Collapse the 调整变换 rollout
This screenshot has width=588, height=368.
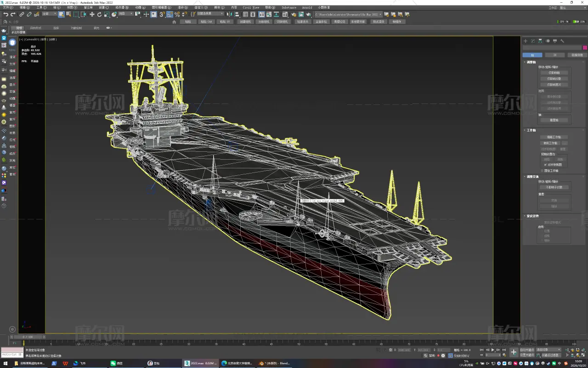click(531, 177)
